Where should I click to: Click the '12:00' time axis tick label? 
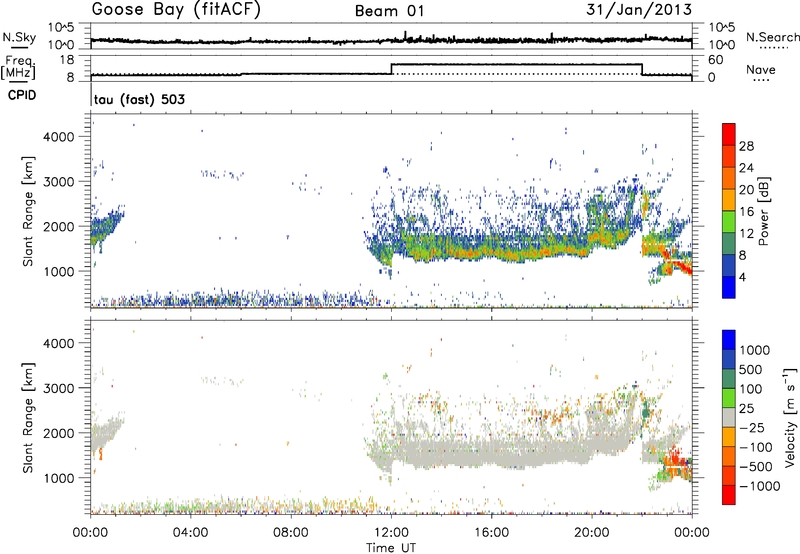391,533
